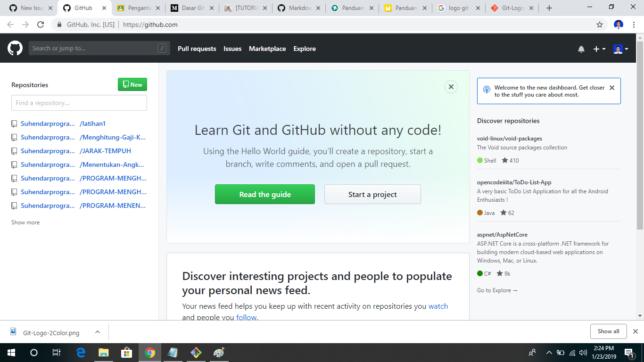Close the downloads bar
Screen dimensions: 644x362
click(635, 331)
